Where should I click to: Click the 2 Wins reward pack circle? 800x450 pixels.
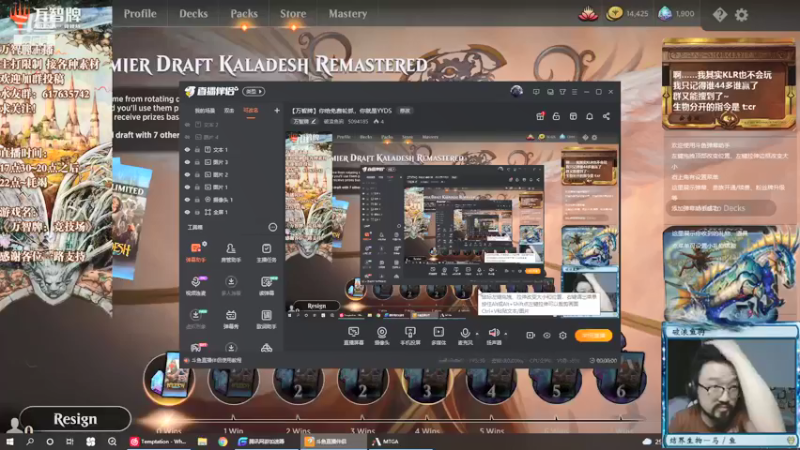click(x=297, y=382)
